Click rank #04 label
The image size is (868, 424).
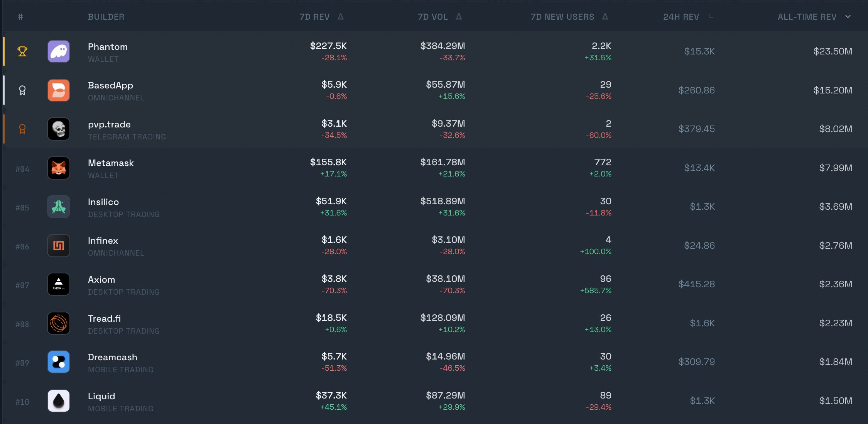tap(22, 169)
